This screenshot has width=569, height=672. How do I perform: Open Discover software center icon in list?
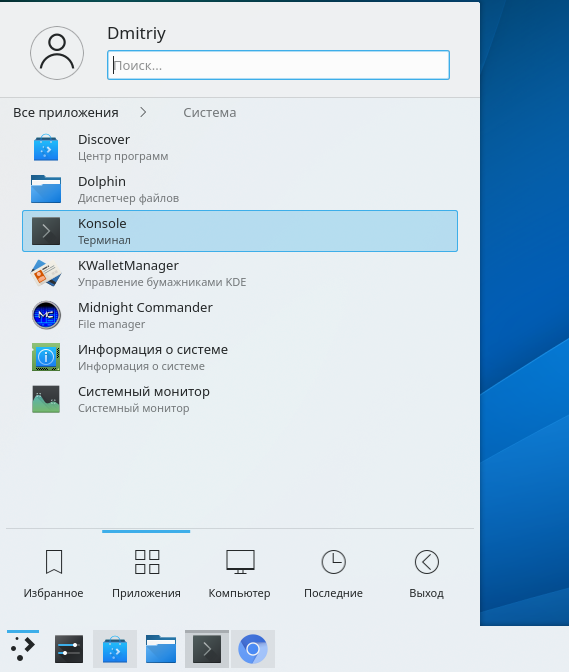46,147
